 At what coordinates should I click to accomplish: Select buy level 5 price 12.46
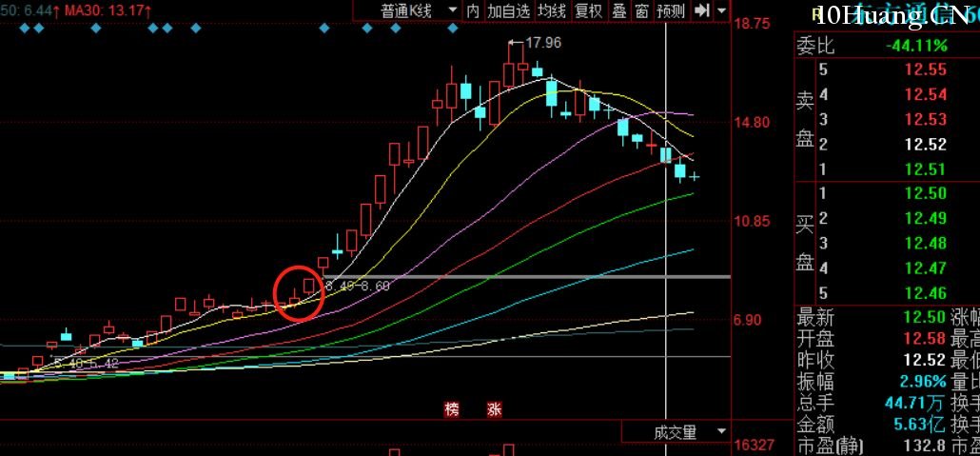point(926,293)
